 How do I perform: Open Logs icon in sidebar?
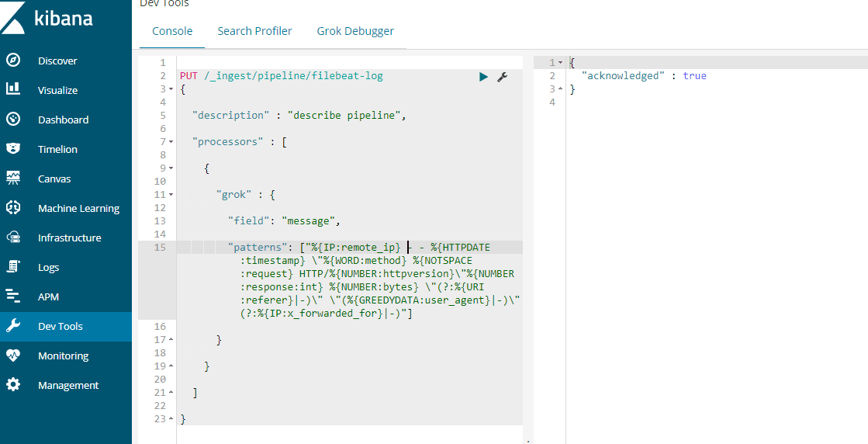coord(13,267)
